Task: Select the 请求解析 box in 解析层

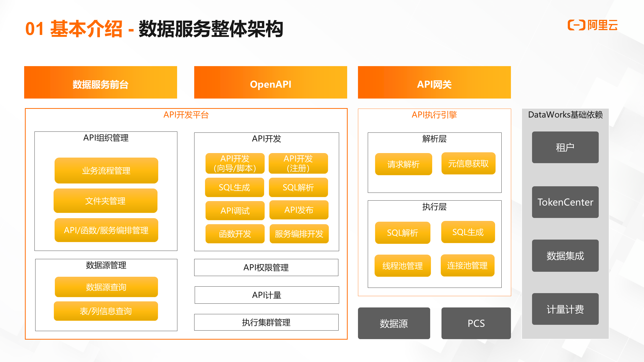Action: (x=404, y=164)
